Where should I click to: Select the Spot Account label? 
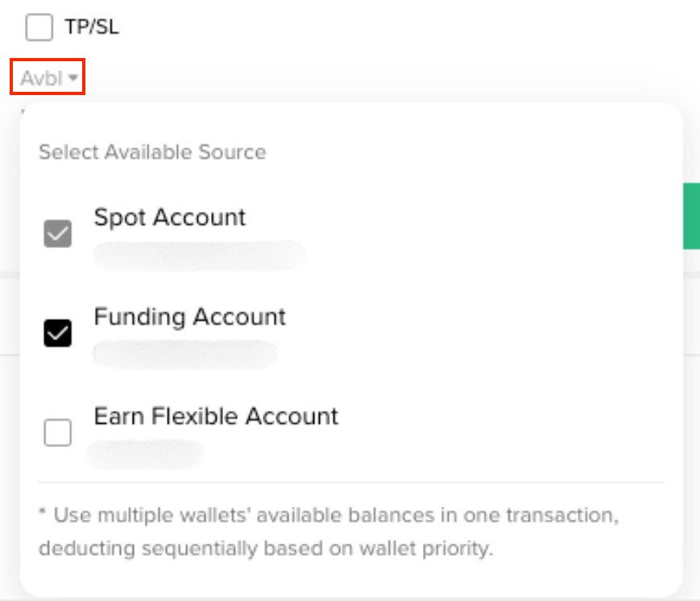(x=170, y=218)
